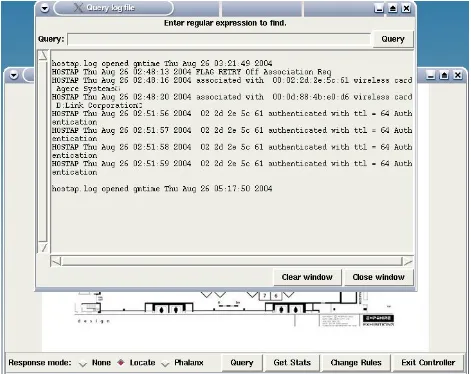Click Get Stats button

[x=292, y=363]
